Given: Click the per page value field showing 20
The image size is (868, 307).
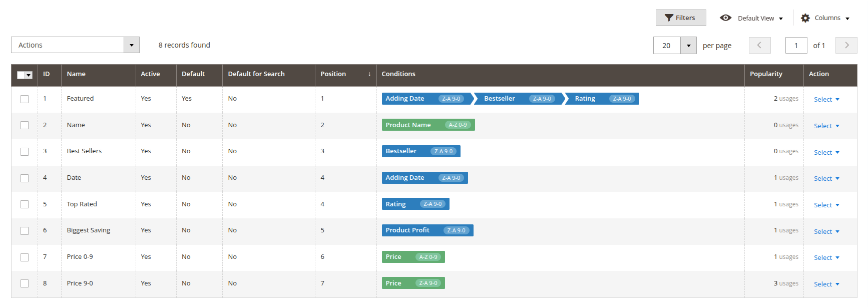Looking at the screenshot, I should [667, 46].
